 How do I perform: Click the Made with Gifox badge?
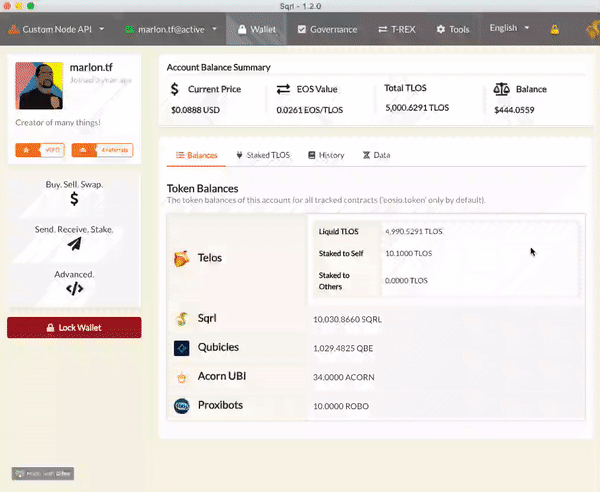tap(43, 474)
